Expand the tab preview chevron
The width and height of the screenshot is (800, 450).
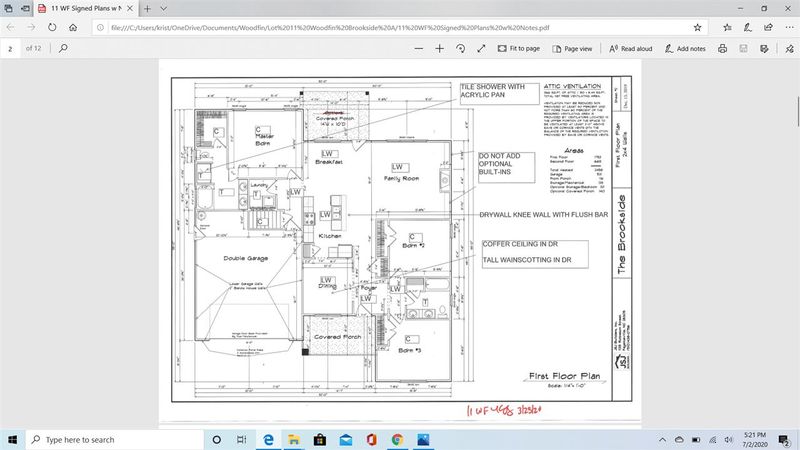(163, 9)
